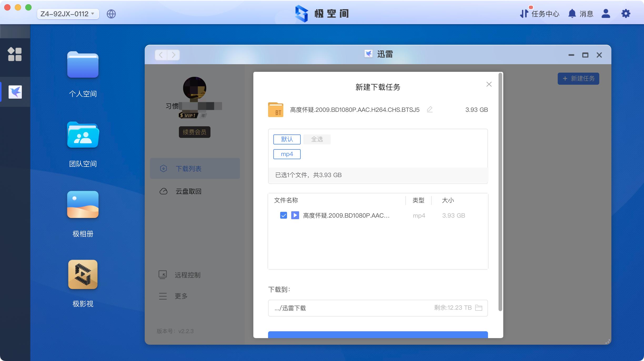The width and height of the screenshot is (644, 361).
Task: Click 全选 to select all files
Action: click(317, 139)
